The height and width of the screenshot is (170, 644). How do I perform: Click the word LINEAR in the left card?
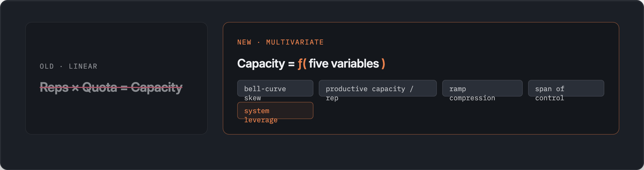pos(83,66)
